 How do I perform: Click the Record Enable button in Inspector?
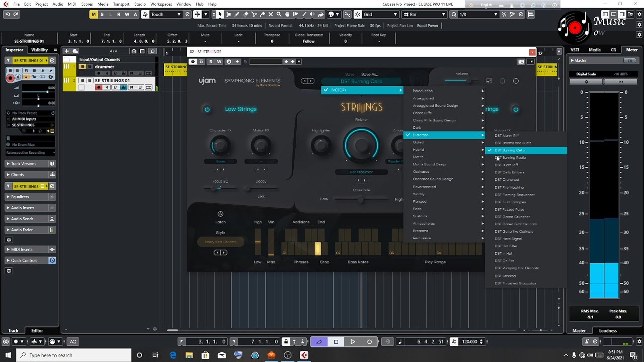point(10,78)
